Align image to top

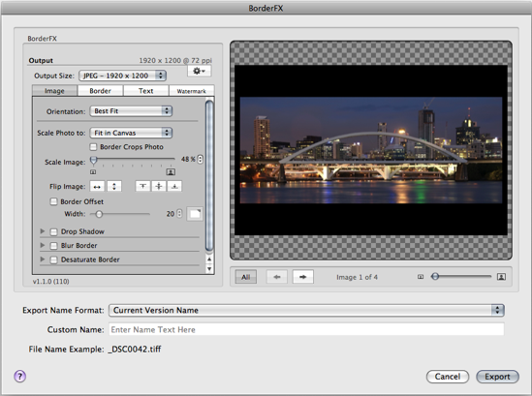pyautogui.click(x=142, y=186)
